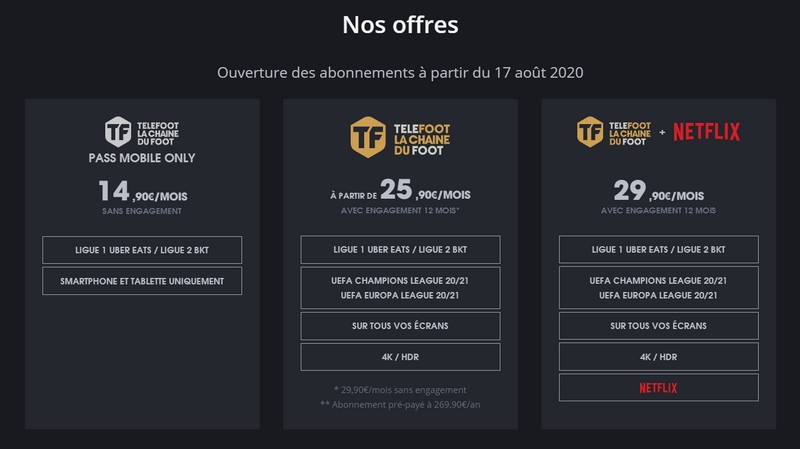Image resolution: width=800 pixels, height=449 pixels.
Task: Click the 29,90€/mois Netflix bundle price
Action: tap(658, 191)
